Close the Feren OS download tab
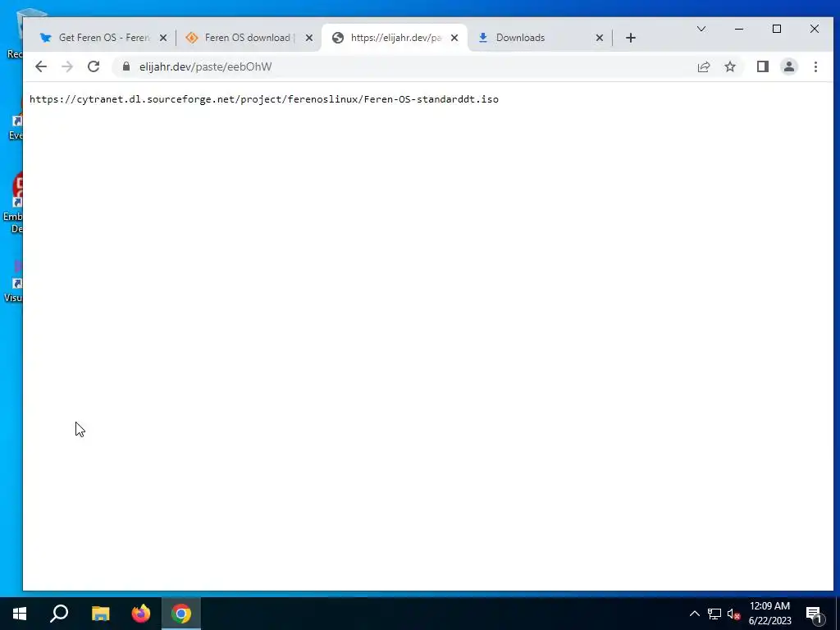 309,38
